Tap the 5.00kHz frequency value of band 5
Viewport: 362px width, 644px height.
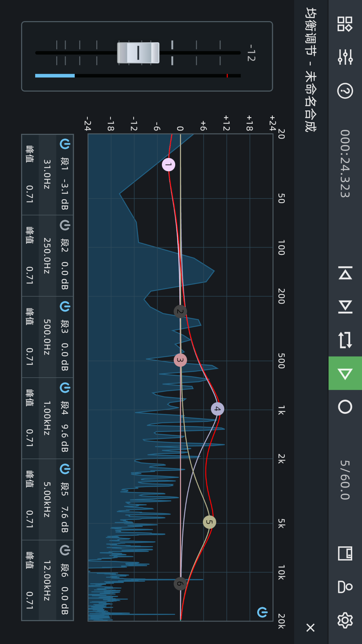tap(47, 500)
